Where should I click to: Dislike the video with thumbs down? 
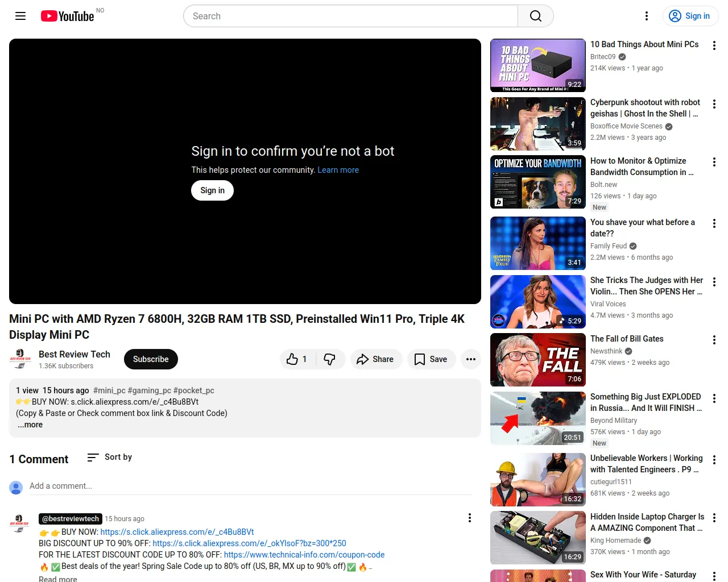pos(330,359)
